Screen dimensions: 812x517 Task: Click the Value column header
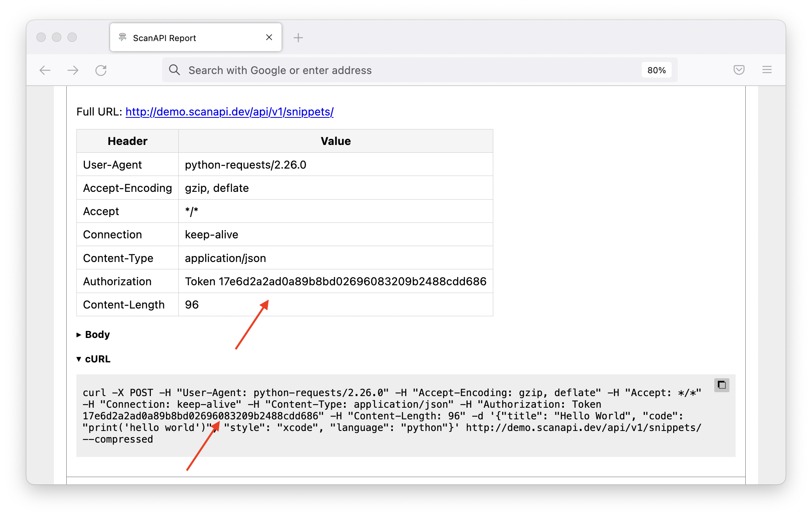coord(335,141)
